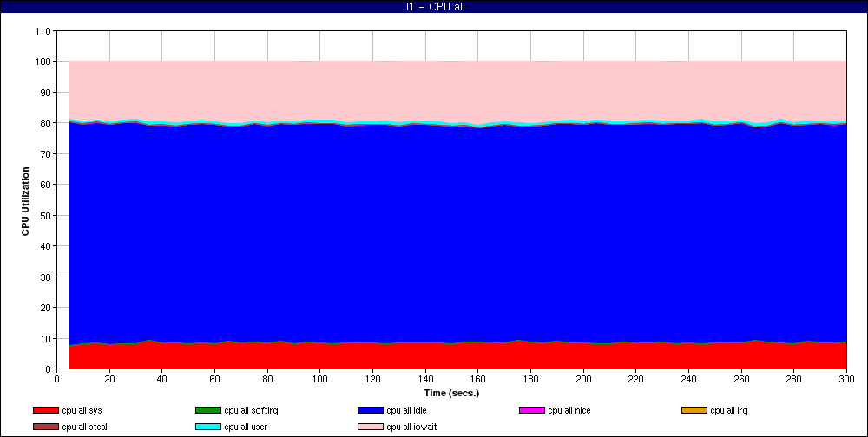
Task: Select the 'cpu all steal' legend label
Action: 85,427
